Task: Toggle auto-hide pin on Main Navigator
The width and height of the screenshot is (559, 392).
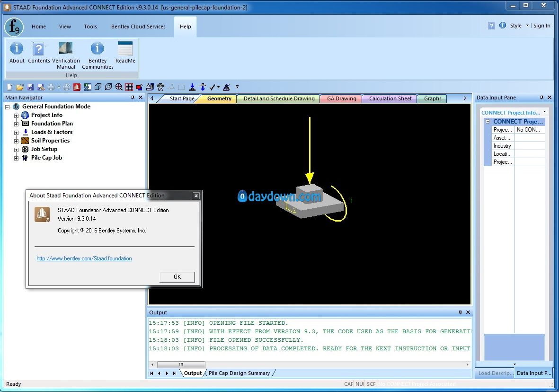Action: point(133,98)
